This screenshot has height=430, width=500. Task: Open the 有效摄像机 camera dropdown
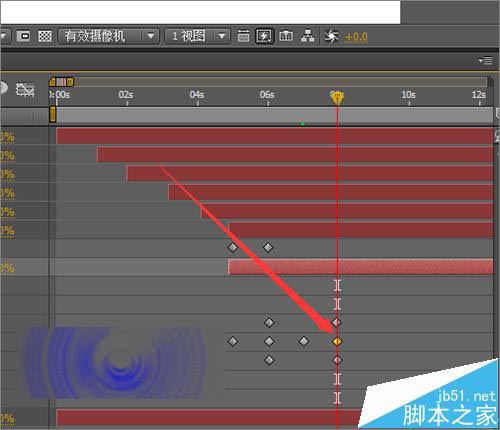(x=108, y=36)
